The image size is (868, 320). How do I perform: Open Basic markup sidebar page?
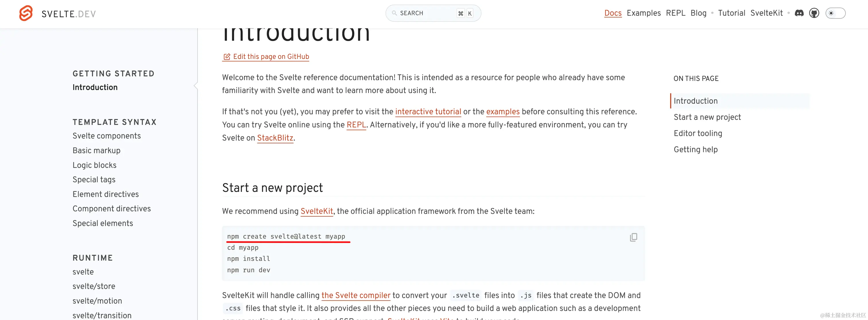(96, 151)
